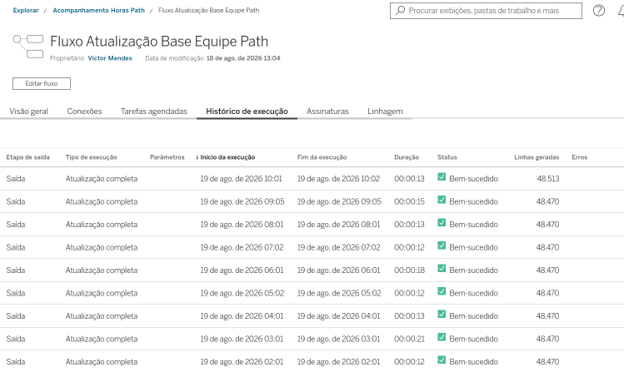Click the 48.513 generated rows value
The image size is (624, 372).
coord(548,179)
